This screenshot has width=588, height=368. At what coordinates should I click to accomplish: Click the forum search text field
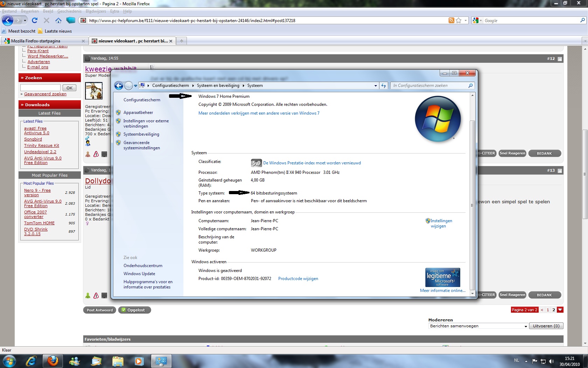[x=40, y=88]
